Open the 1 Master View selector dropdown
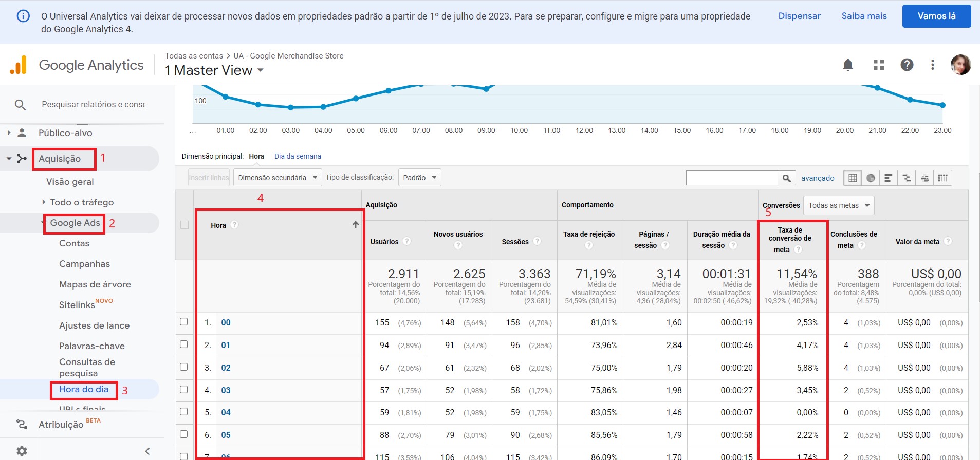The image size is (980, 460). (214, 70)
